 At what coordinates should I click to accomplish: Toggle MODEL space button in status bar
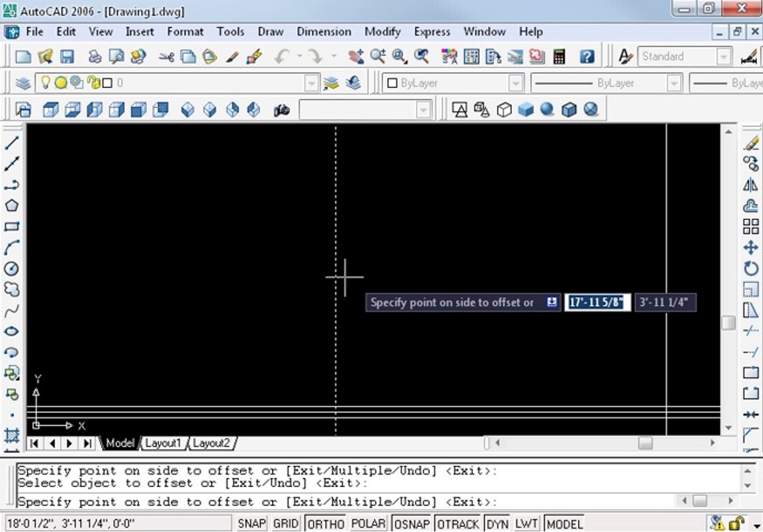point(564,524)
